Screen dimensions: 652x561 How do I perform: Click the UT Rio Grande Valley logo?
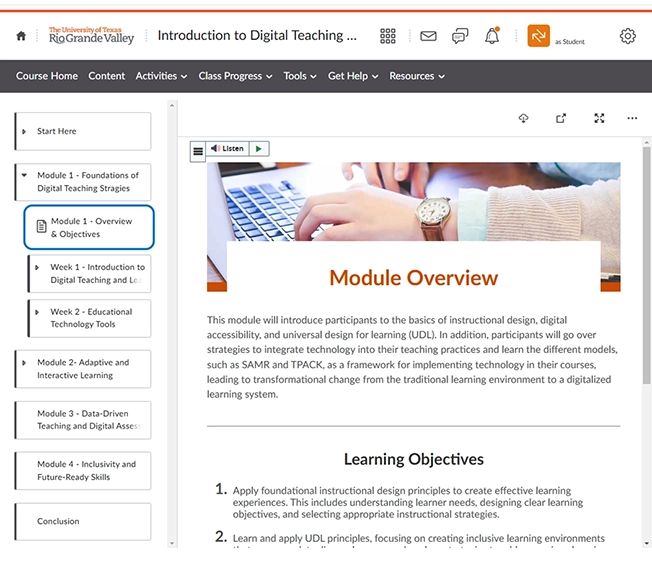91,36
